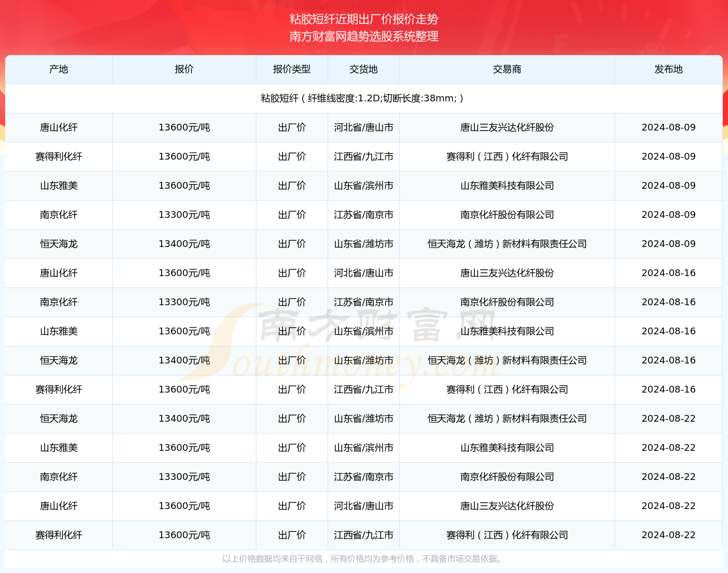
Task: Click date 2024-08-09 in the 恒天海龙 row
Action: point(669,244)
